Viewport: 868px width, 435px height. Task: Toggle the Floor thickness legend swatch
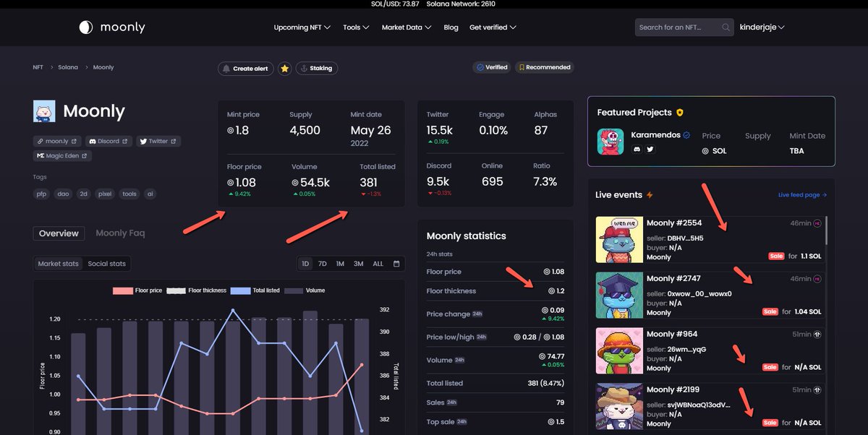tap(176, 290)
